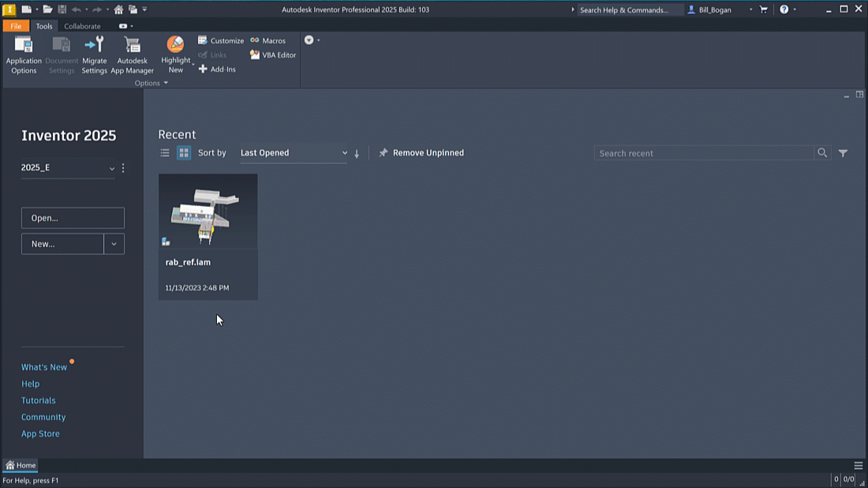This screenshot has width=868, height=488.
Task: Click the Search recent input field
Action: [x=704, y=153]
